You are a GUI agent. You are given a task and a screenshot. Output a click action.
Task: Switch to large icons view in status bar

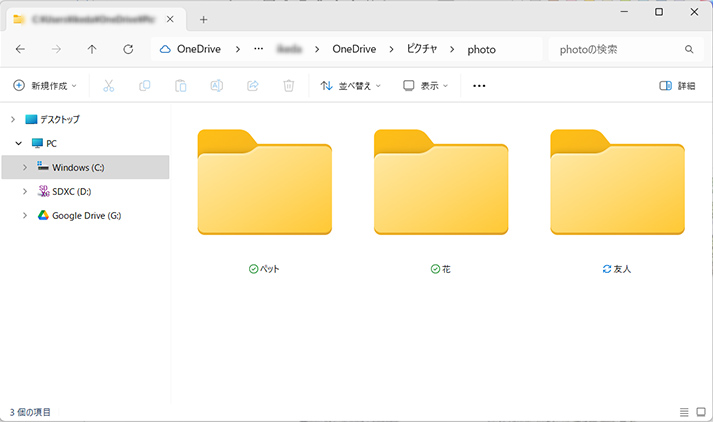click(701, 411)
